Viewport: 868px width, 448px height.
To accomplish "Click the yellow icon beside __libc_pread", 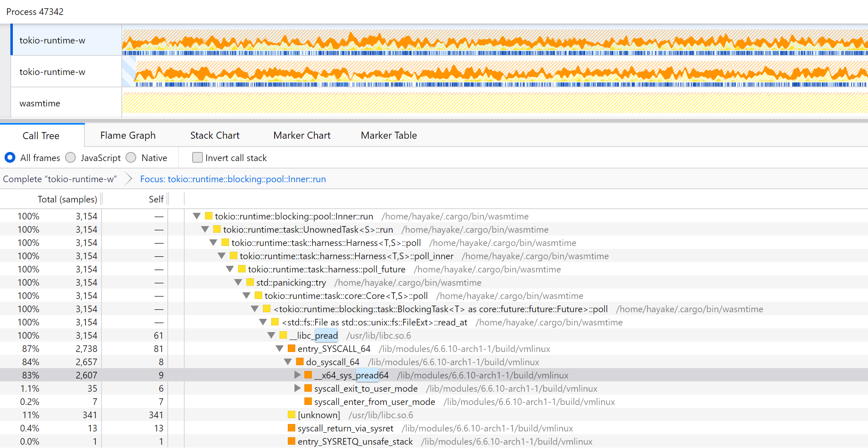I will (x=283, y=335).
